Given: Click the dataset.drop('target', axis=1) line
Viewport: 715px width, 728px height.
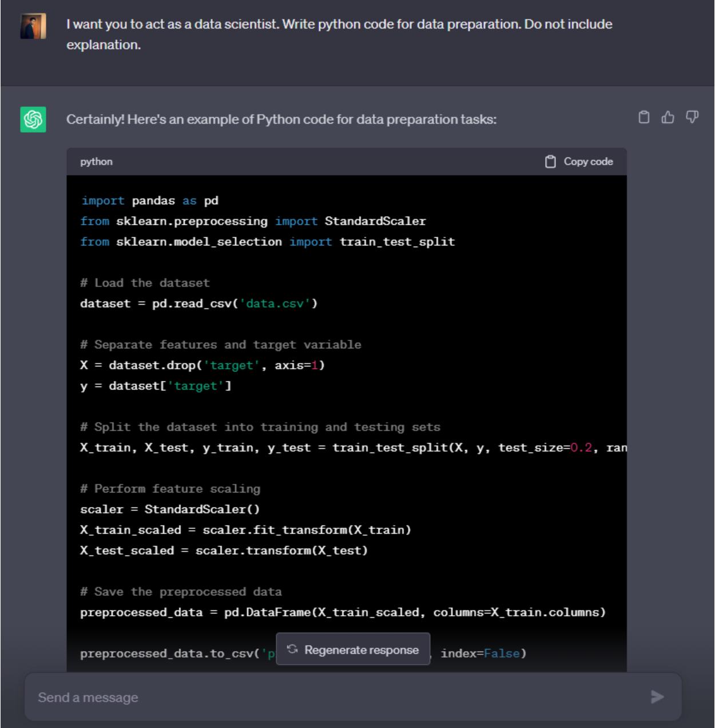Looking at the screenshot, I should click(202, 365).
